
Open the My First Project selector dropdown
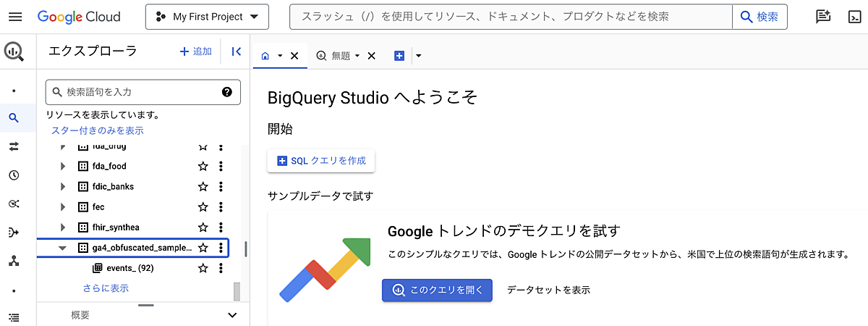[x=207, y=17]
